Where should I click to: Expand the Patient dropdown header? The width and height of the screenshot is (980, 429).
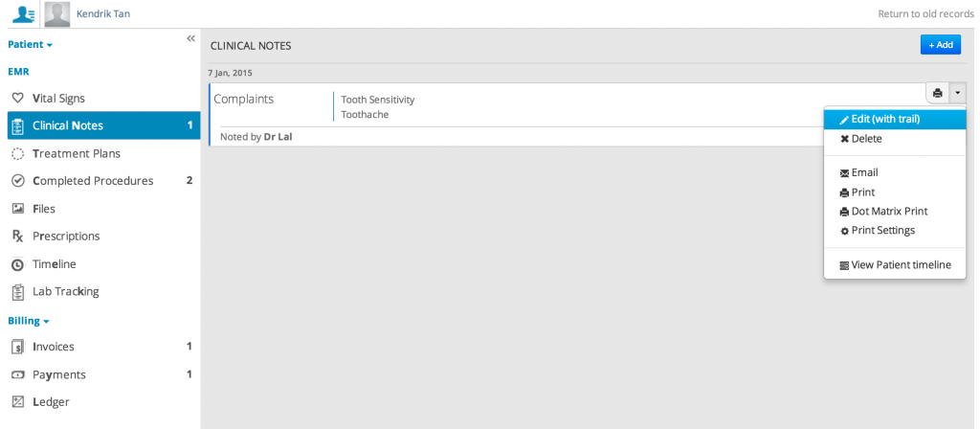tap(30, 44)
